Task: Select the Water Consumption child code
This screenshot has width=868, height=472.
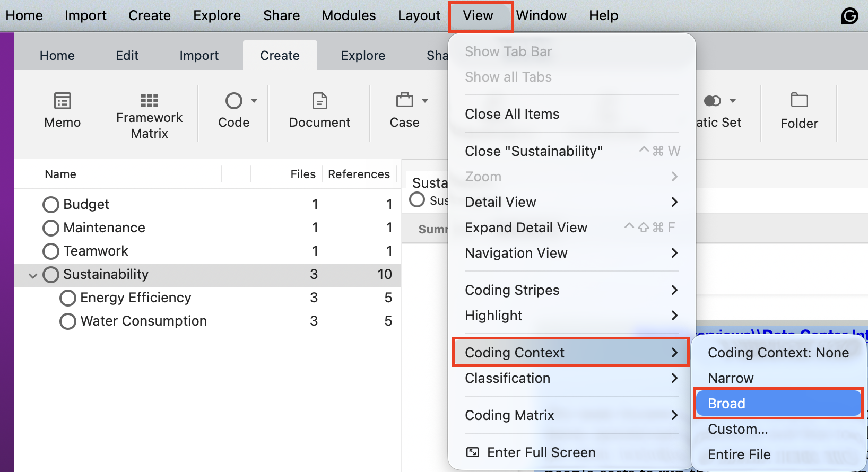Action: 207,321
